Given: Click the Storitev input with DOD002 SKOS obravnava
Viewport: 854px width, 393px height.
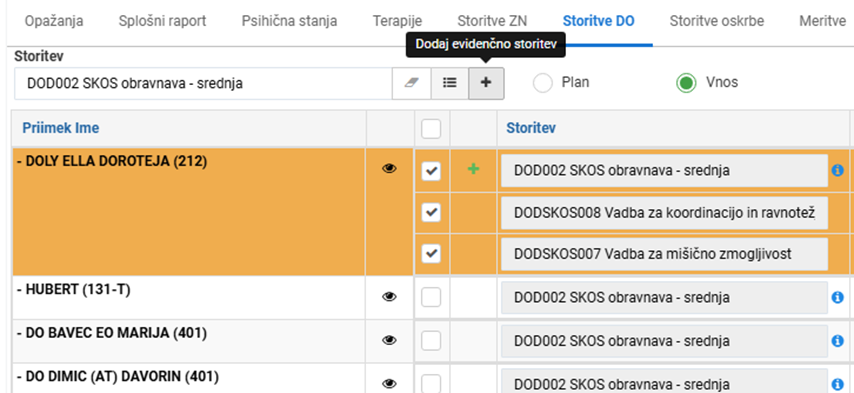Looking at the screenshot, I should [x=203, y=83].
